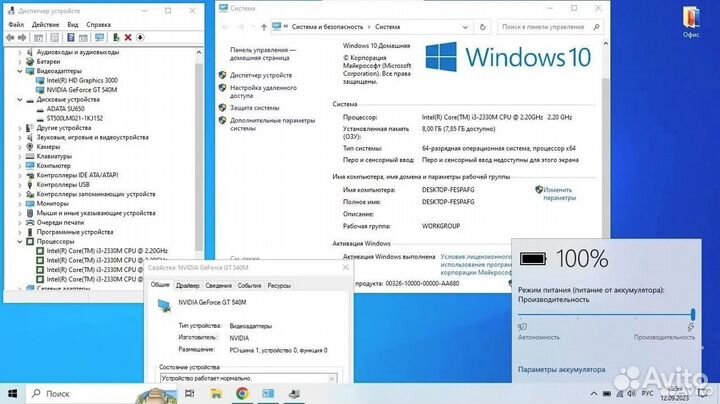This screenshot has height=404, width=720.
Task: Open the notification center icon
Action: (x=702, y=393)
